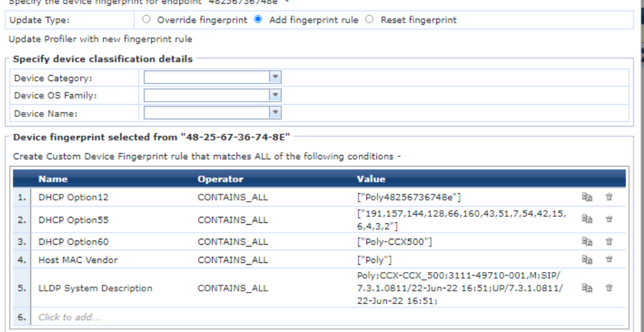Select the Reset fingerprint radio option
The image size is (644, 332).
coord(370,20)
